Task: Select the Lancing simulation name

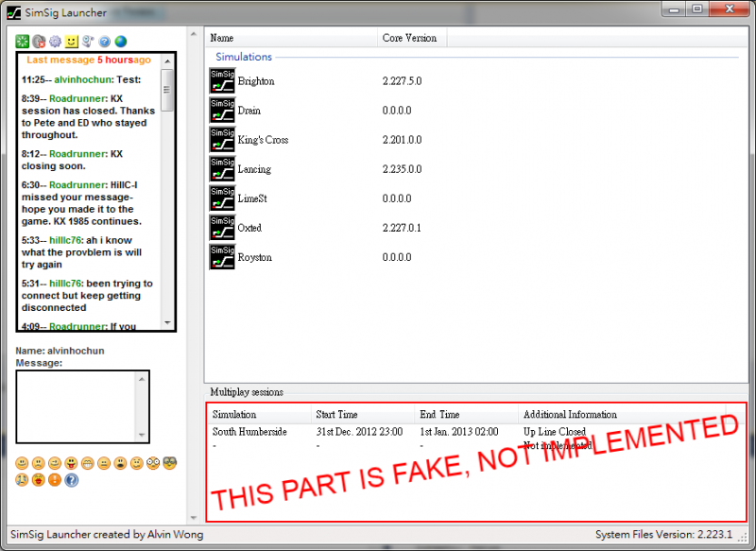Action: click(x=254, y=169)
